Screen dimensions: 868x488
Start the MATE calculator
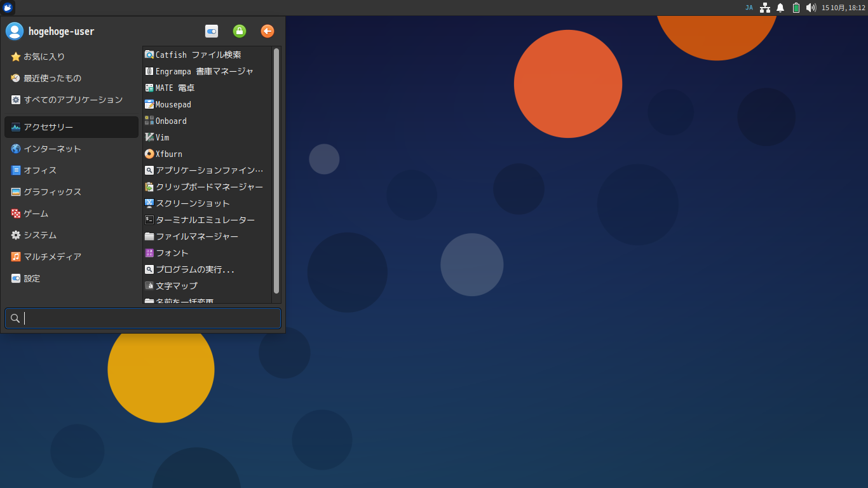click(178, 88)
